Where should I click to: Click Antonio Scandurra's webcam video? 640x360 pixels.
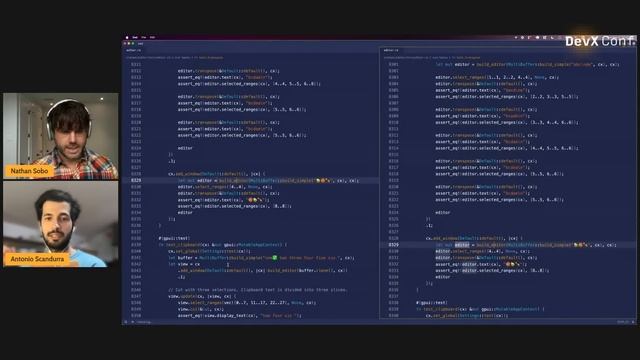coord(61,224)
